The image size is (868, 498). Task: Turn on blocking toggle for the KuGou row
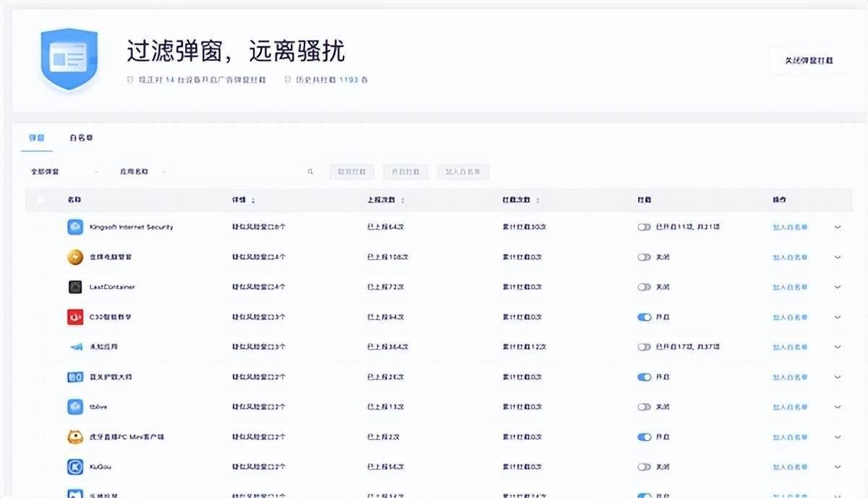pos(644,467)
